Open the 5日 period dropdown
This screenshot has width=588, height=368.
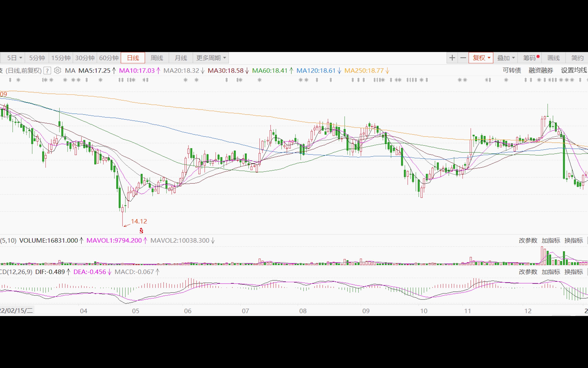tap(13, 58)
